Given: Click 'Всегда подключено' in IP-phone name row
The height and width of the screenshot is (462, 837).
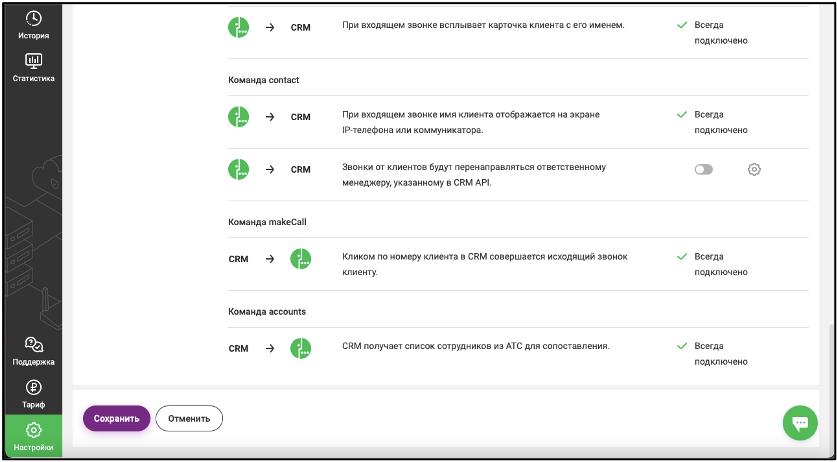Looking at the screenshot, I should [x=721, y=122].
